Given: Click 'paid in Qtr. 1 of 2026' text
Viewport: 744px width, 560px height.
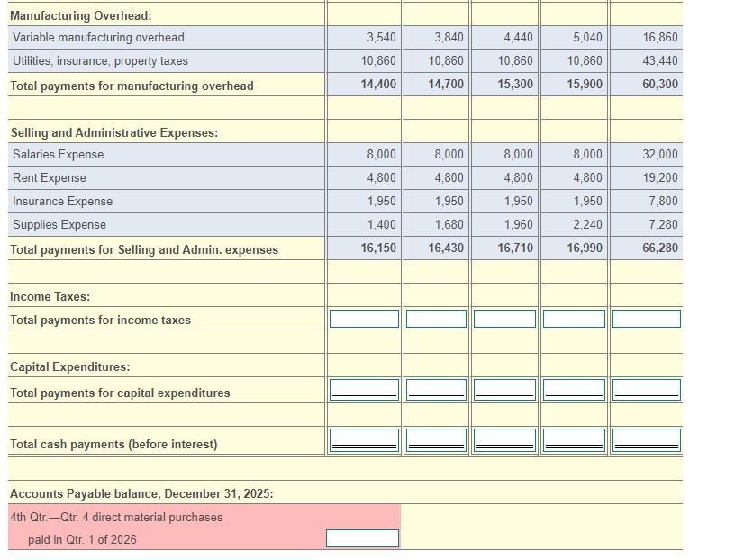Looking at the screenshot, I should [x=82, y=539].
